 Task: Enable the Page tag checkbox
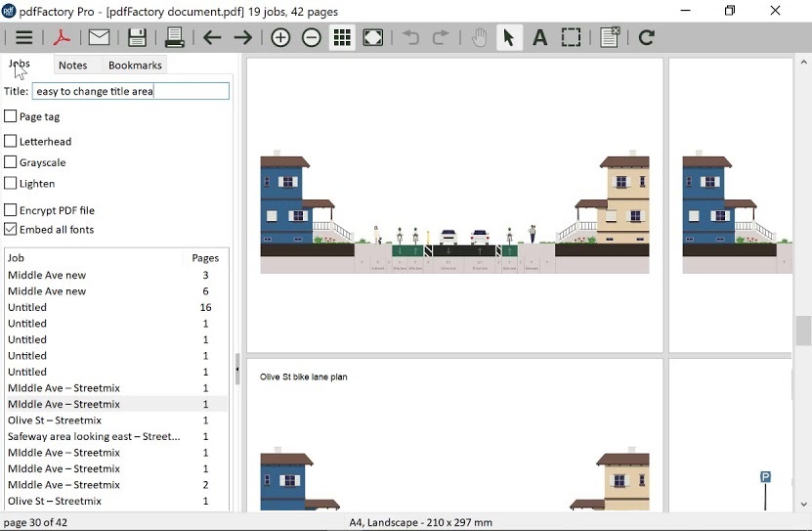[11, 116]
